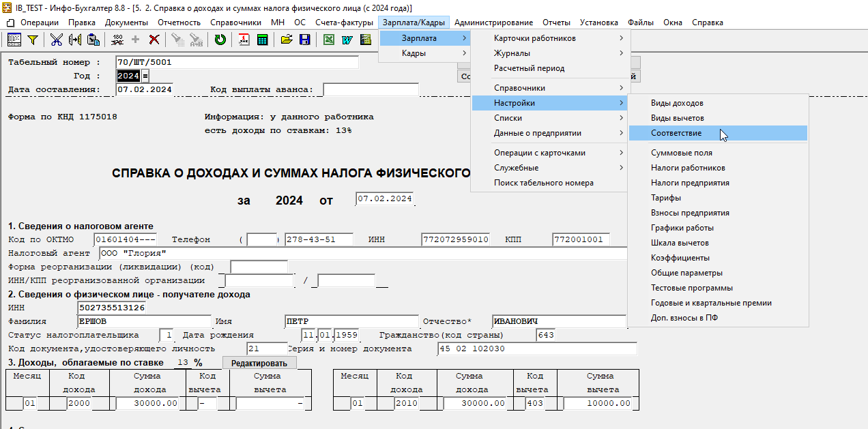Select Доп. взносы в ПФ item
The image size is (868, 429).
click(x=718, y=318)
